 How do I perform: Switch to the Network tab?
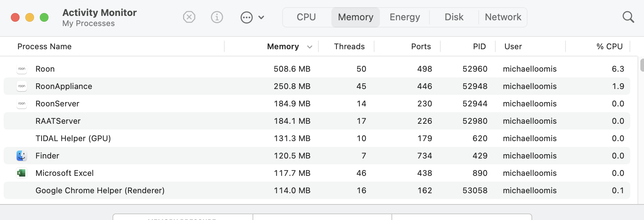[503, 17]
